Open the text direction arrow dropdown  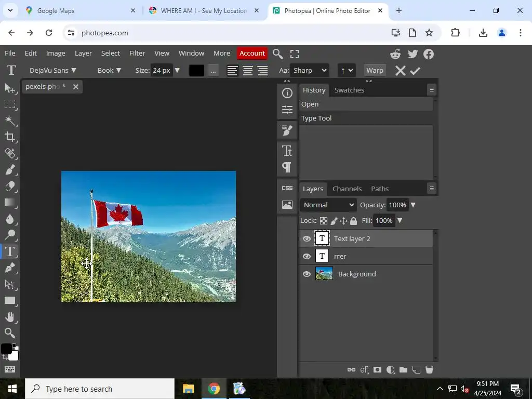(347, 71)
